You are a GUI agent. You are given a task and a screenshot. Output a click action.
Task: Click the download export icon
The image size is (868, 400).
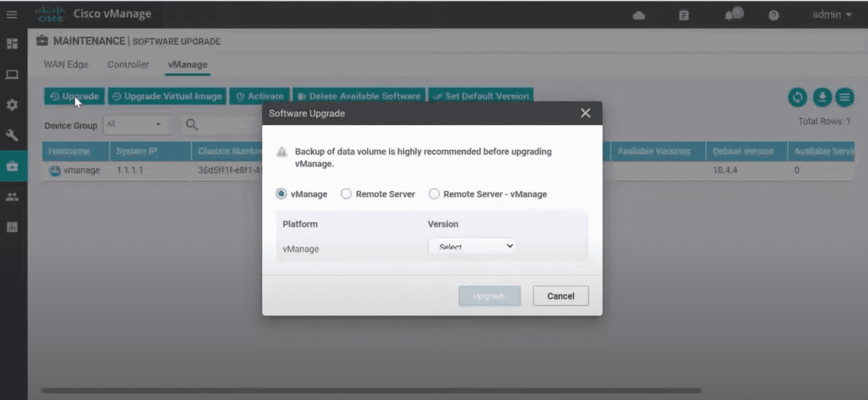tap(822, 97)
